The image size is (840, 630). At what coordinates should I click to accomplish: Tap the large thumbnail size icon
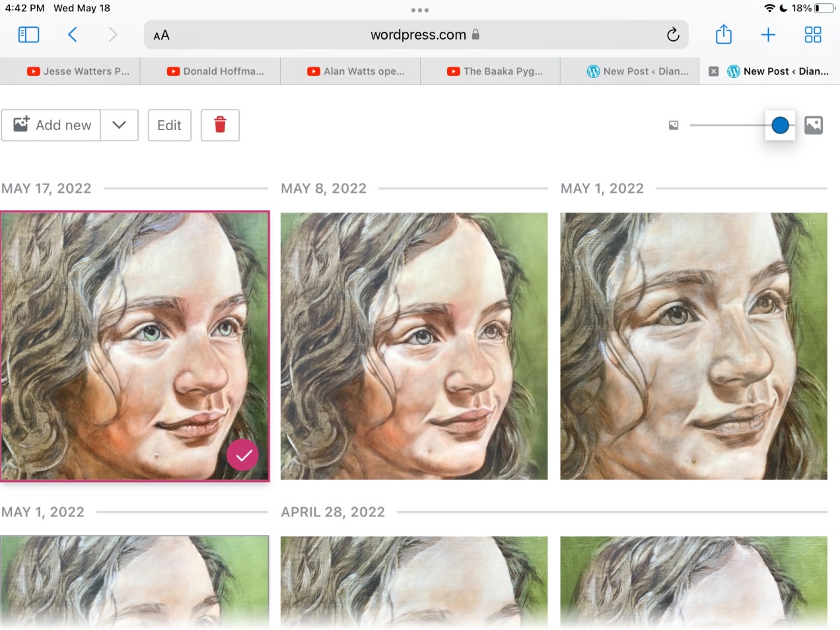(814, 125)
